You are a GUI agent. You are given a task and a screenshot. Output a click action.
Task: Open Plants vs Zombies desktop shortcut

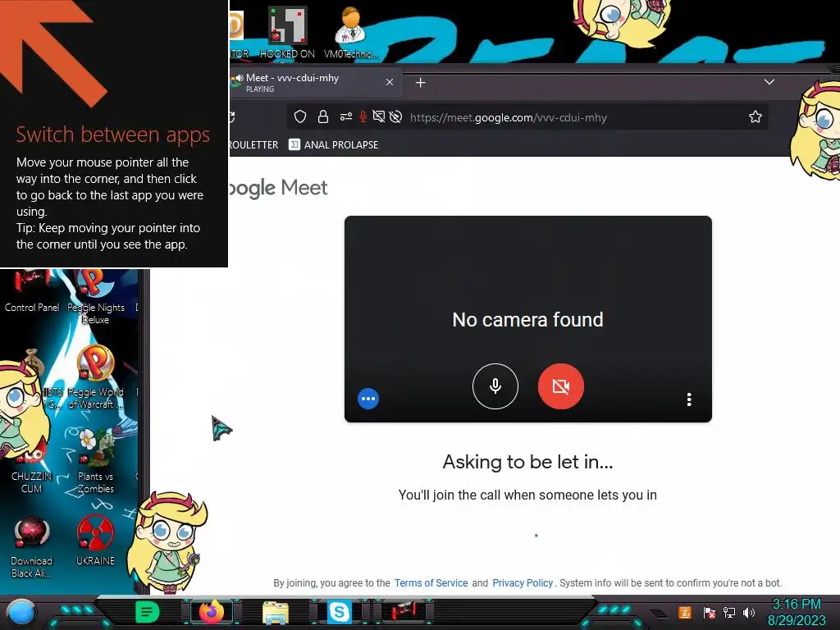click(95, 461)
